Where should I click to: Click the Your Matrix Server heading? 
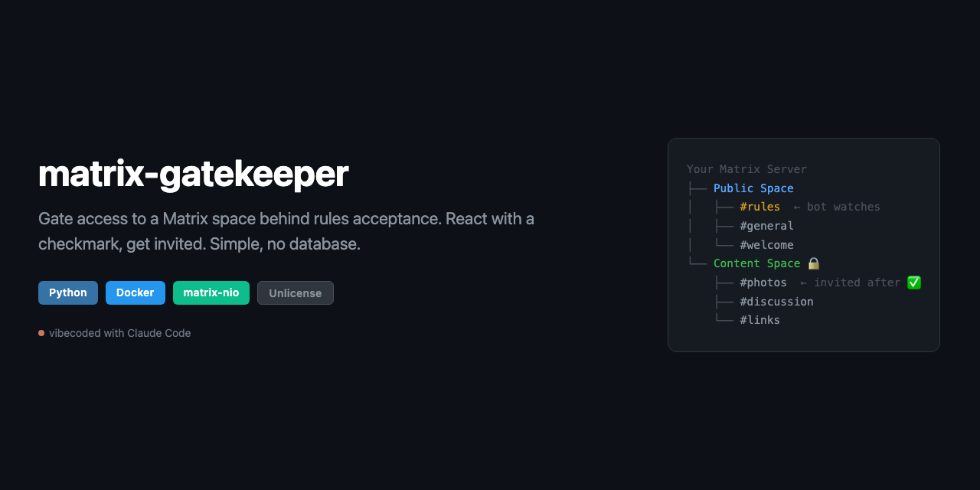(746, 169)
